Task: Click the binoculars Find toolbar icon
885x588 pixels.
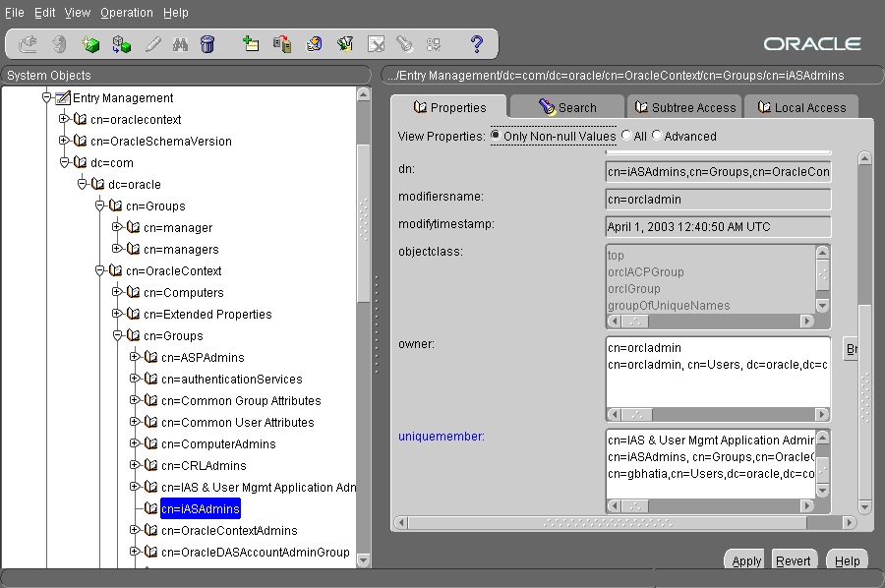Action: pyautogui.click(x=180, y=44)
